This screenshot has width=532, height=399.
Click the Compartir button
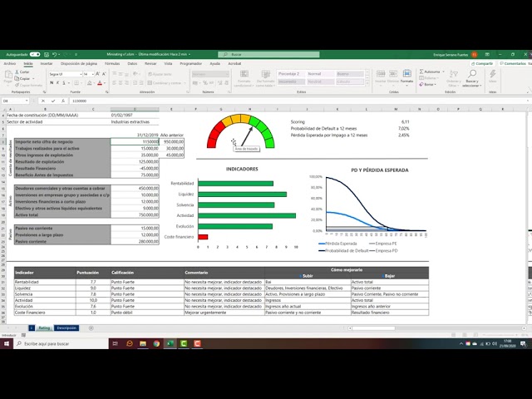click(x=482, y=63)
